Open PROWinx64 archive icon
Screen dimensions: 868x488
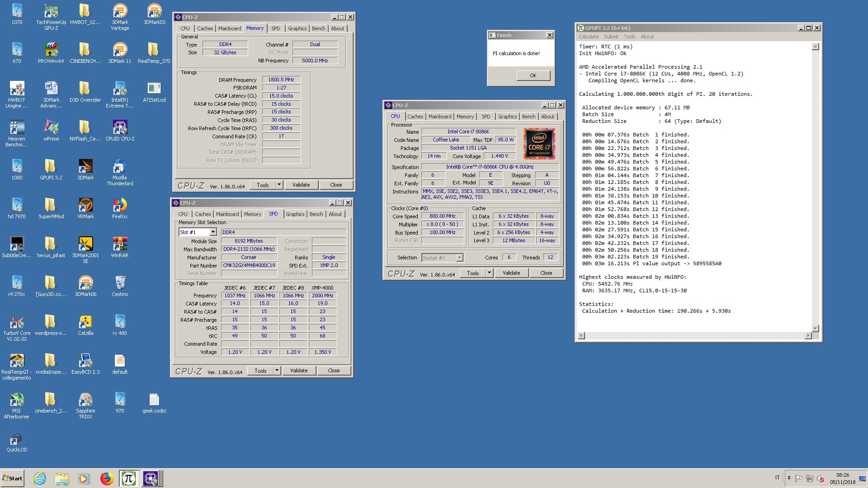click(51, 53)
